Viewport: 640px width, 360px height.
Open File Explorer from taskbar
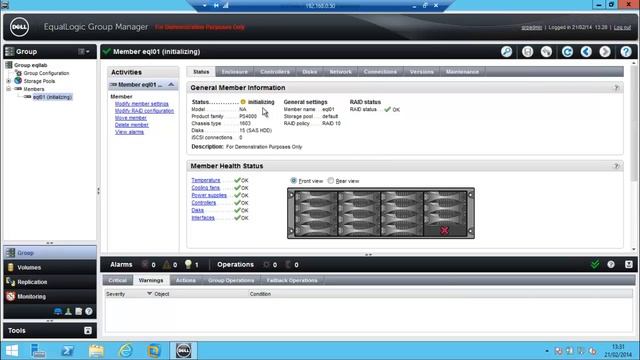[x=96, y=351]
